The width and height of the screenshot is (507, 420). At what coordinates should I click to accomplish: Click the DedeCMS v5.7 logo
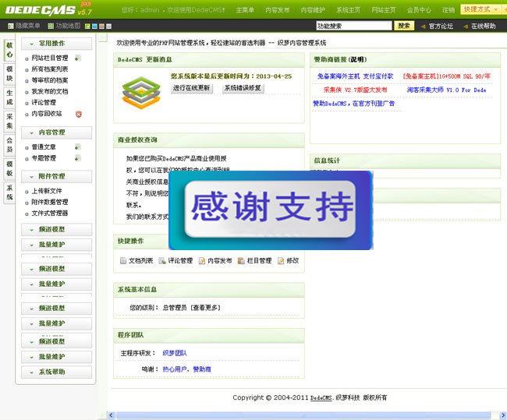48,9
